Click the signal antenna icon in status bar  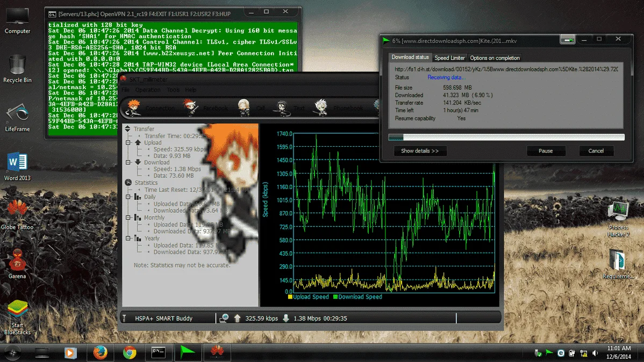pos(125,318)
